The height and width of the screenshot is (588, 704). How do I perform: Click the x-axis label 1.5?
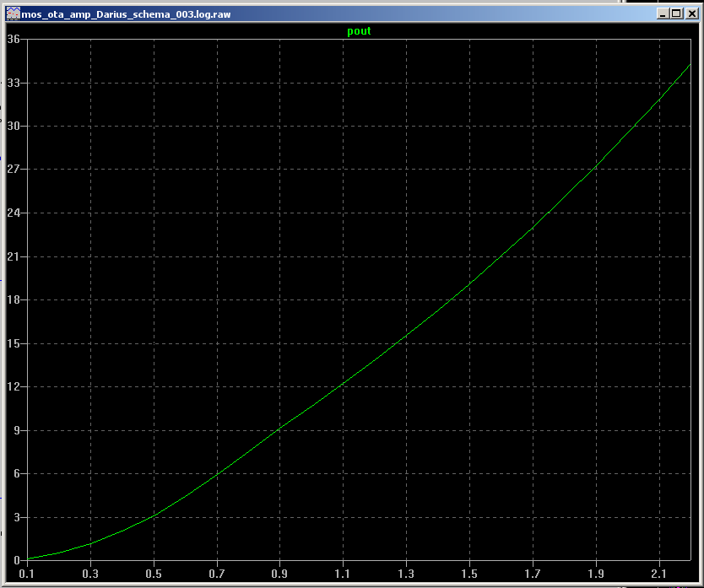[x=469, y=574]
